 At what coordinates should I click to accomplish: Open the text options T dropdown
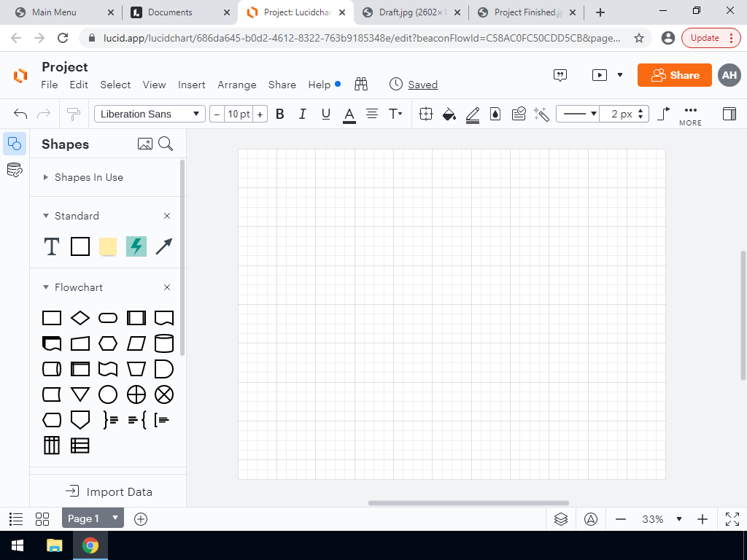tap(395, 114)
